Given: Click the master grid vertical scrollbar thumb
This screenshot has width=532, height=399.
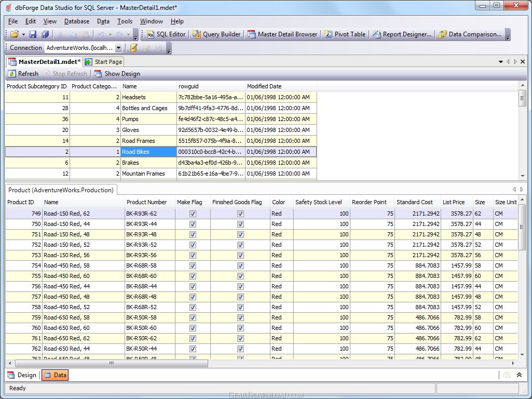Looking at the screenshot, I should pyautogui.click(x=522, y=98).
